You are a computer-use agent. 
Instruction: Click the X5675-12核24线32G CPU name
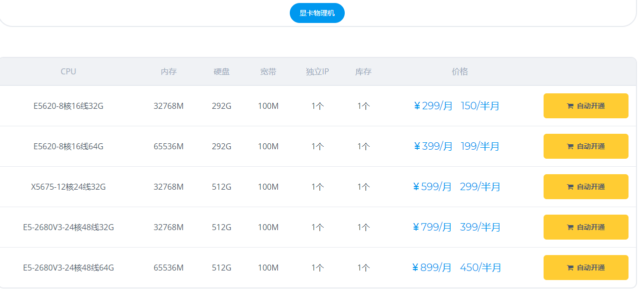tap(68, 187)
